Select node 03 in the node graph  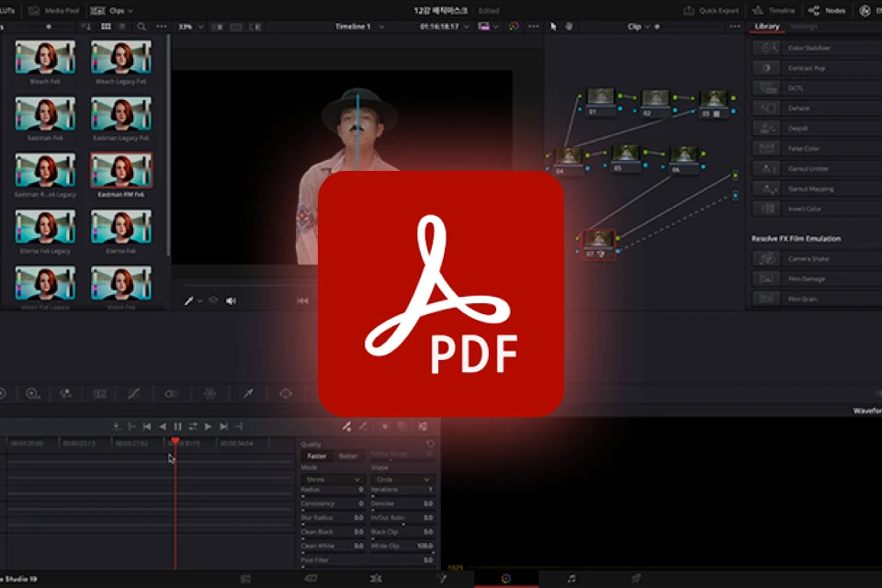click(713, 104)
